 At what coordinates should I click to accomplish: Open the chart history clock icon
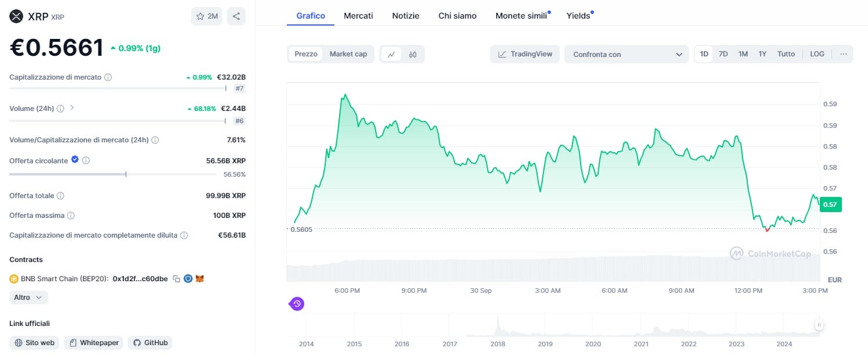(297, 303)
